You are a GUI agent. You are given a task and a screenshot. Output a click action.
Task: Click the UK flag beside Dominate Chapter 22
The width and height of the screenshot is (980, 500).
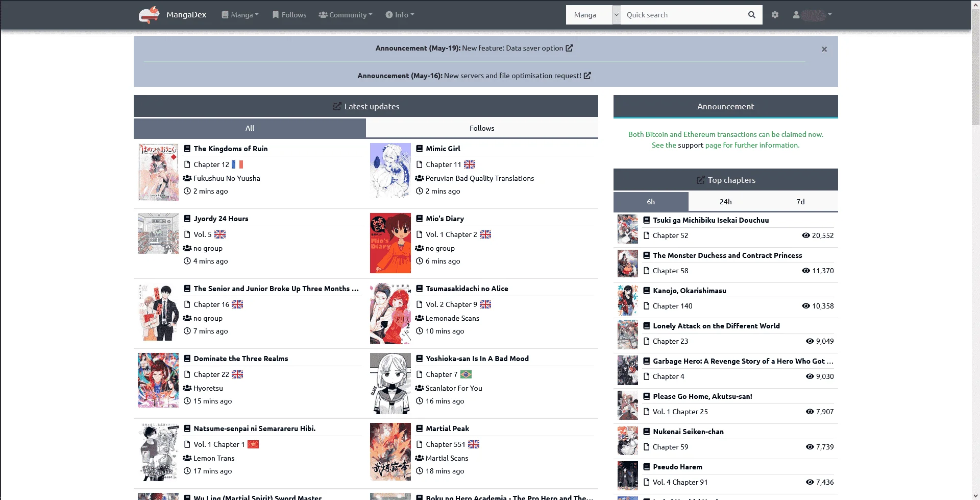(237, 374)
